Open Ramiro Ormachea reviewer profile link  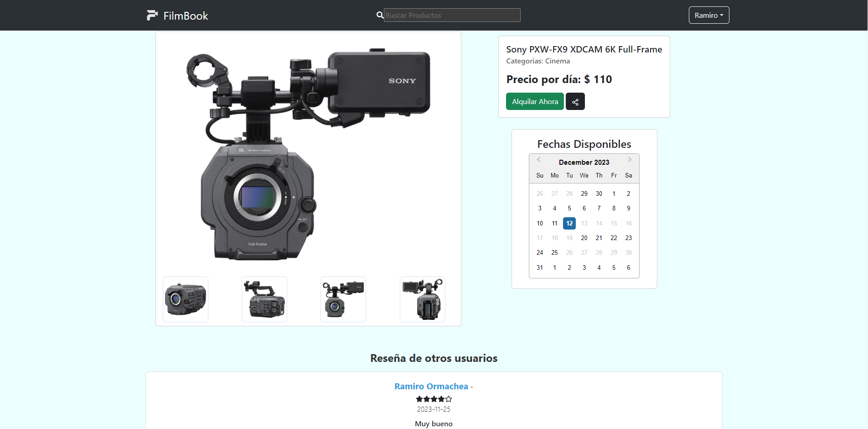431,386
